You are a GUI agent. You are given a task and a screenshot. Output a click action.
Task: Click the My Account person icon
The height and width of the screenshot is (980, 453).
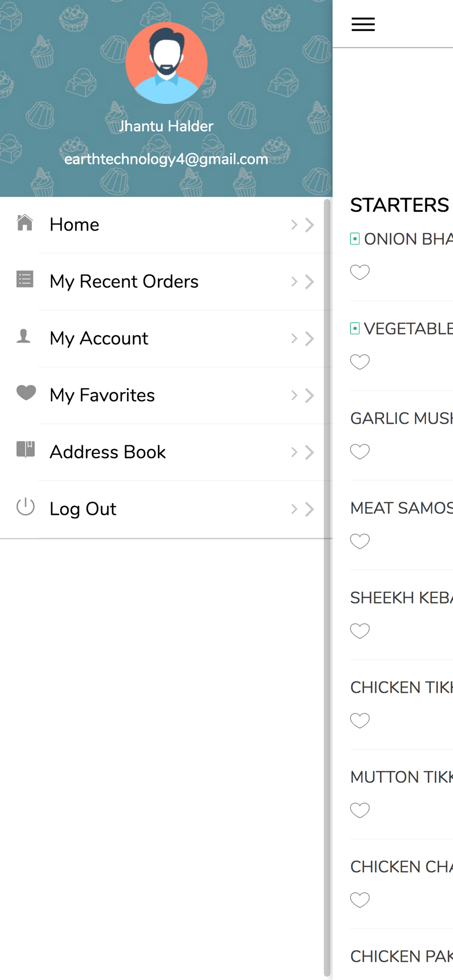pos(24,337)
